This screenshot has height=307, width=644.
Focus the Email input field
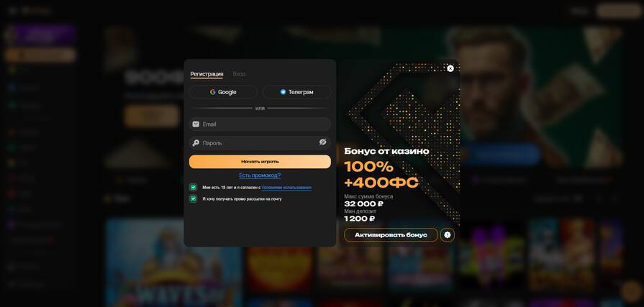(260, 124)
